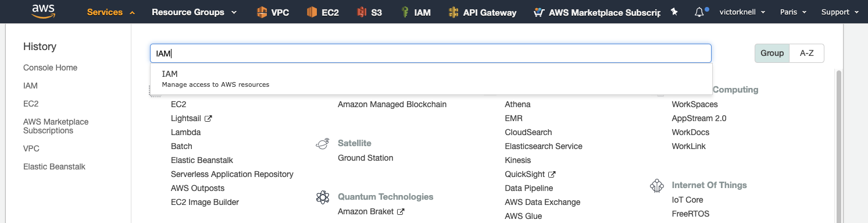Click Lightsail external link icon
Viewport: 868px width, 223px height.
point(208,119)
